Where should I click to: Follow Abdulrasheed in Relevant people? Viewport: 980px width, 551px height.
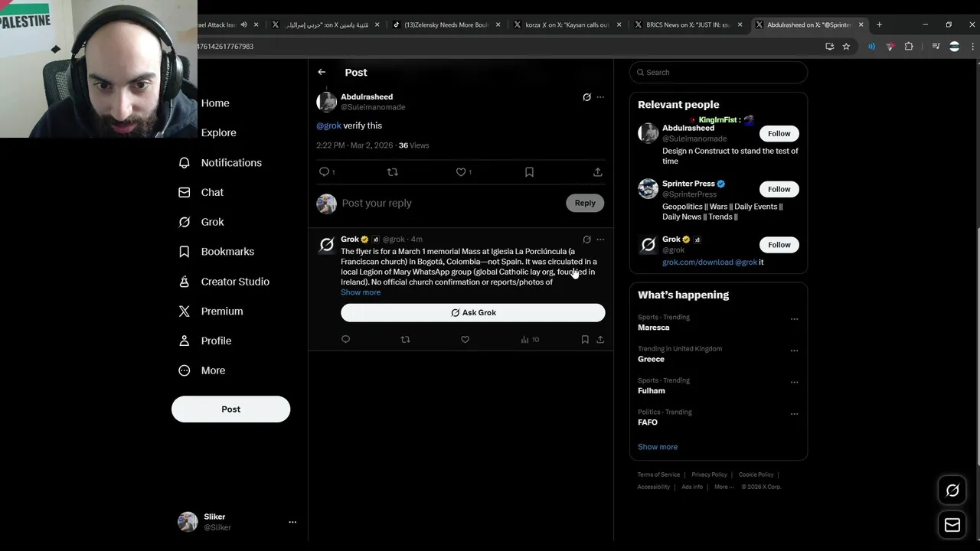[x=779, y=133]
